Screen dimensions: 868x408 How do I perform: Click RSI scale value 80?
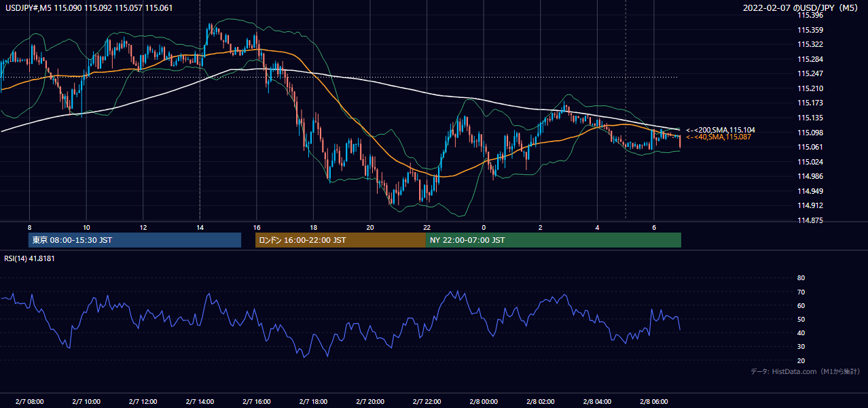tap(801, 278)
